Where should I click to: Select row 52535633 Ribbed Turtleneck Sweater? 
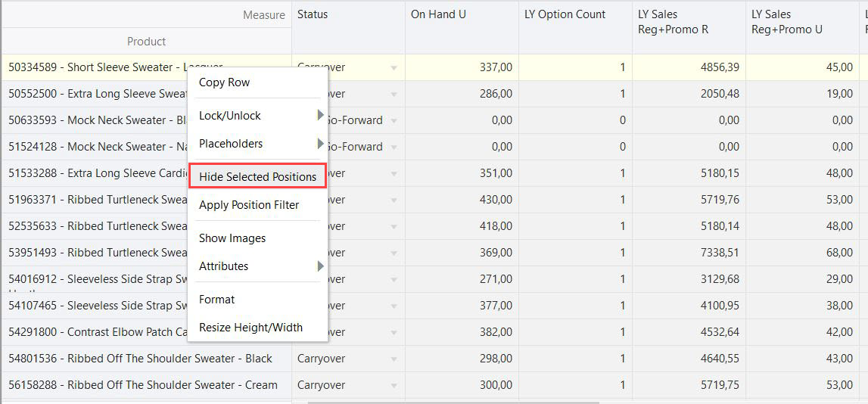(147, 226)
